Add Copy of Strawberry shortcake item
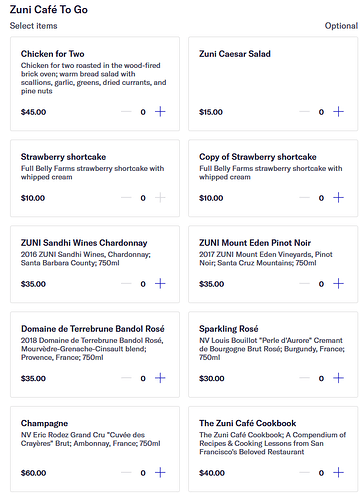364x500 pixels. 338,198
